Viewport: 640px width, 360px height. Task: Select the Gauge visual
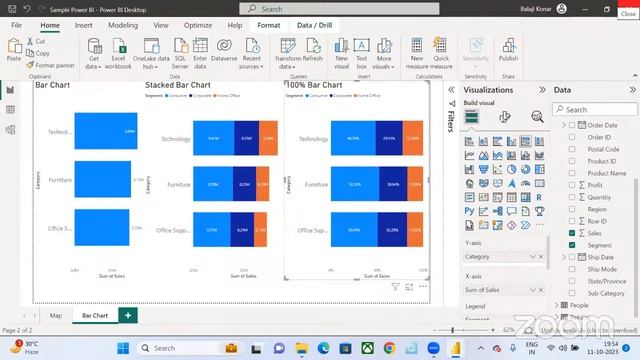525,183
